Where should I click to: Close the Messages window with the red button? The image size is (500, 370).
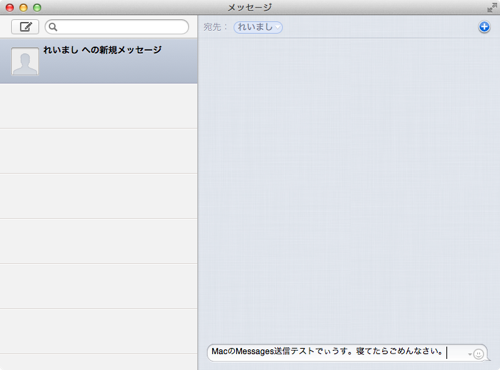tap(10, 7)
